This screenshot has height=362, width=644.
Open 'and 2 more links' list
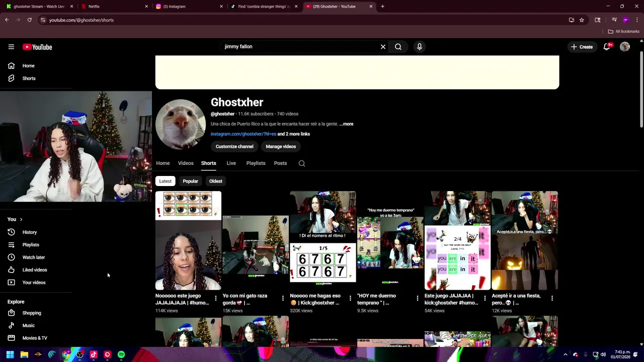(x=293, y=134)
